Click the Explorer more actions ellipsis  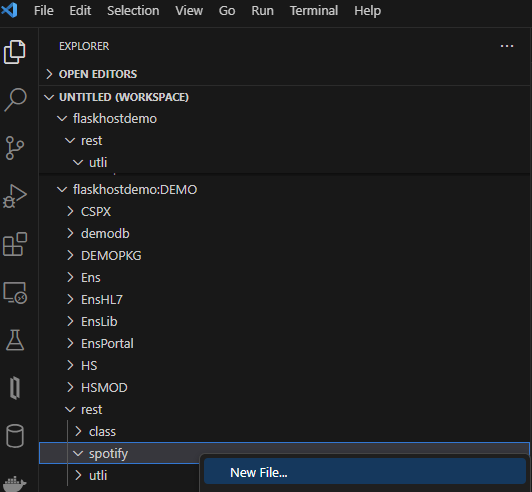coord(507,46)
